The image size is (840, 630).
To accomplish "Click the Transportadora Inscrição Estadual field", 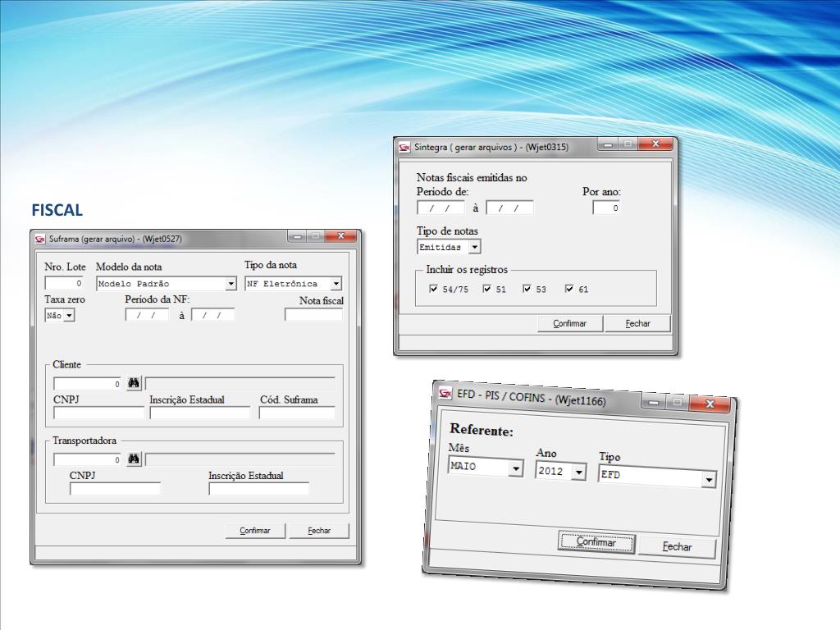I will pos(258,489).
